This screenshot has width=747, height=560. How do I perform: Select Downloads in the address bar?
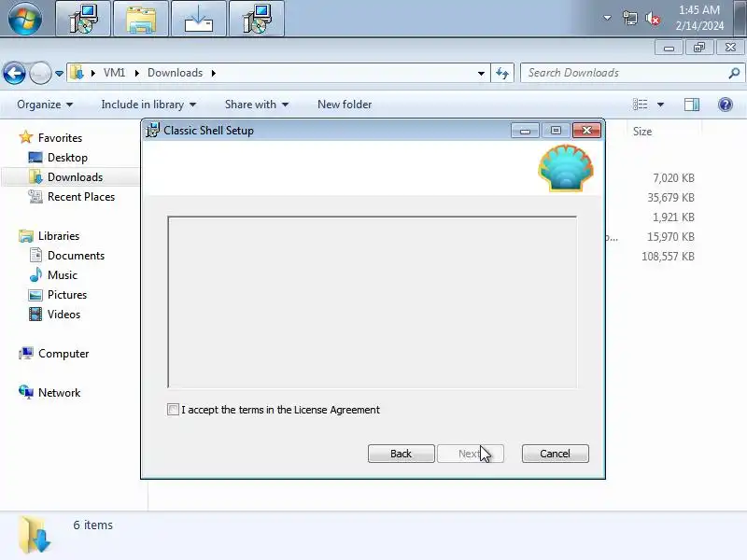click(175, 73)
